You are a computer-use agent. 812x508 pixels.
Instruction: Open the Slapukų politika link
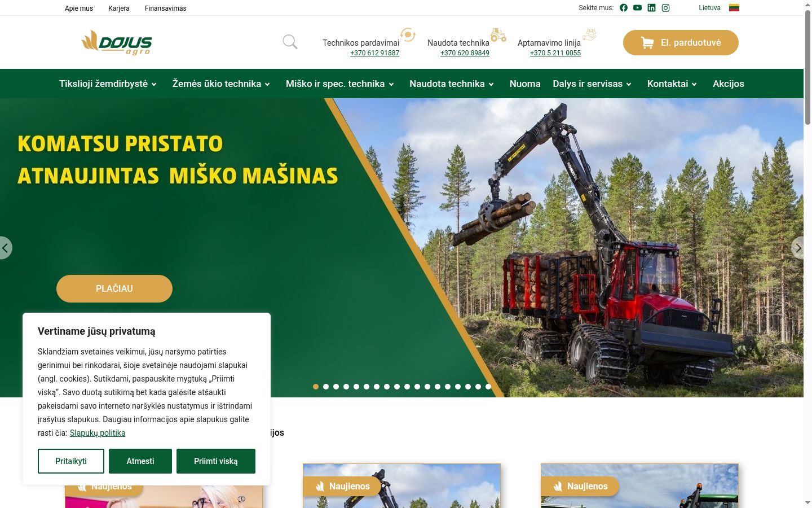pos(98,433)
